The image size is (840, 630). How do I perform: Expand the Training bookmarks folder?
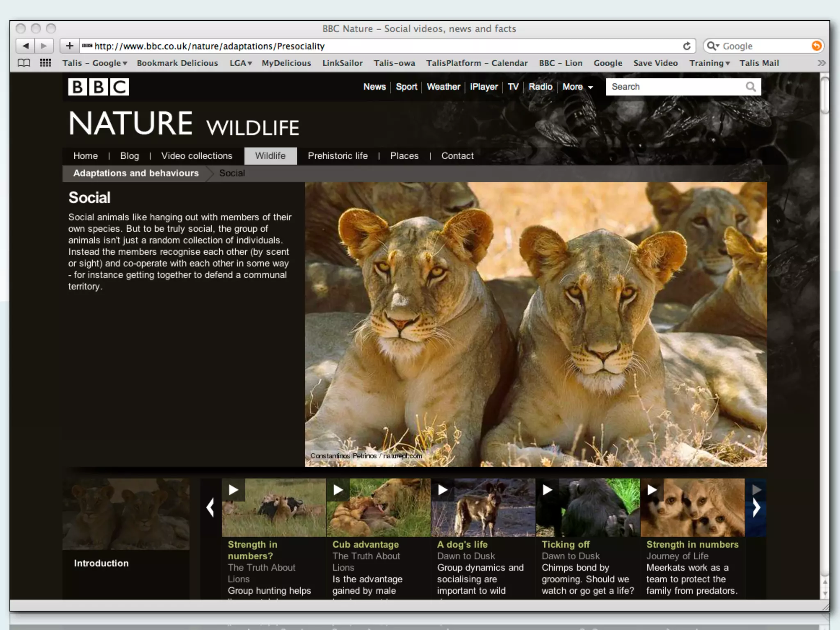(709, 63)
